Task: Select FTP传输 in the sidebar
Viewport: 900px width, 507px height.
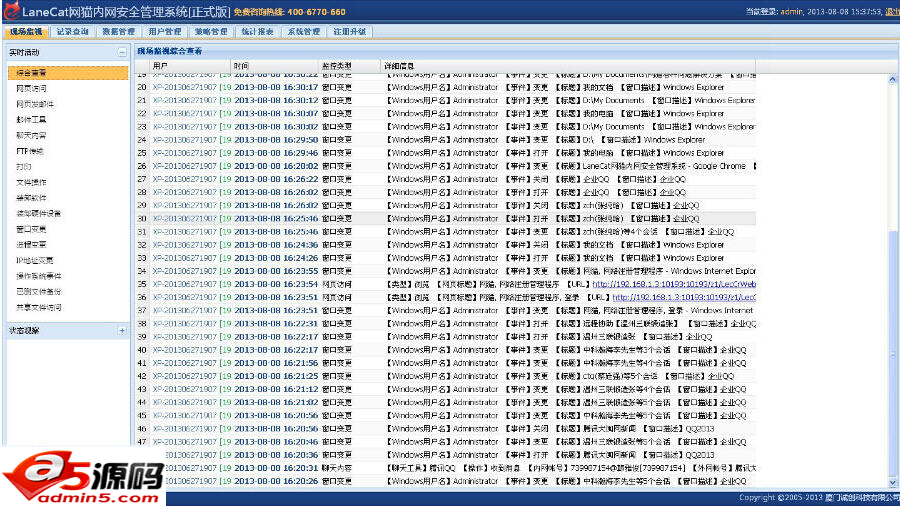Action: click(30, 150)
